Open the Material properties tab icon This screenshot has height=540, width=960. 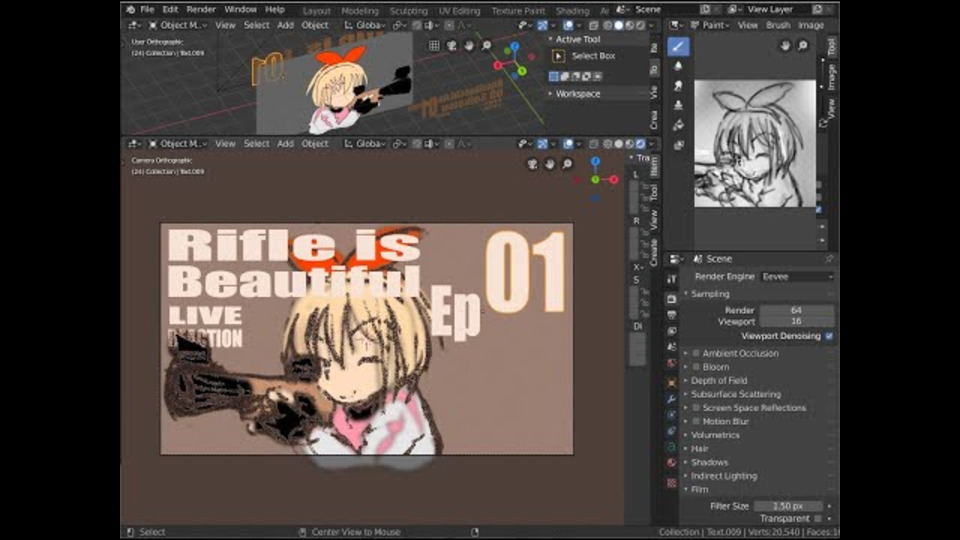(x=672, y=462)
